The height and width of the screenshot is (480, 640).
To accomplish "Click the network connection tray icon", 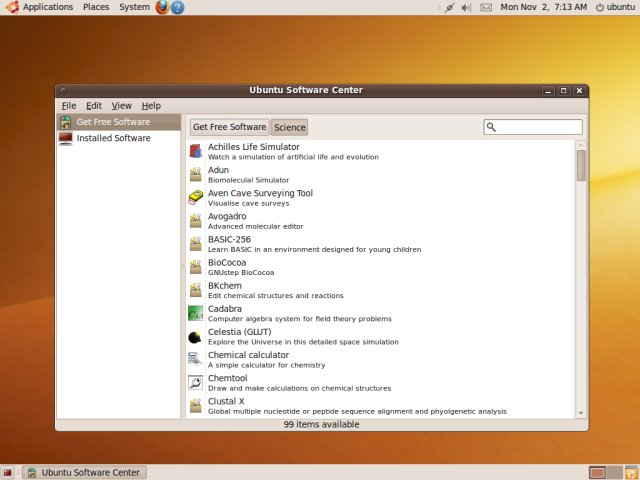I will (x=450, y=7).
